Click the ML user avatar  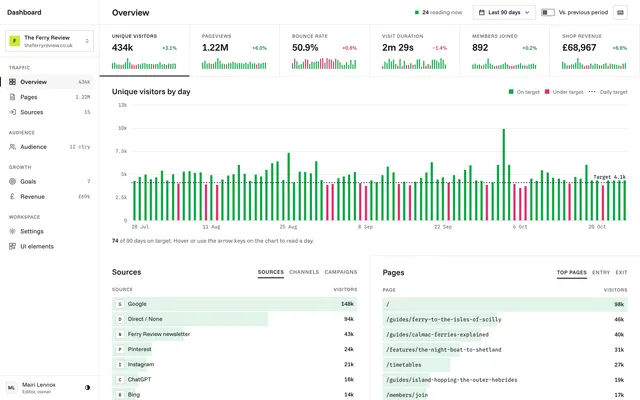pyautogui.click(x=11, y=388)
